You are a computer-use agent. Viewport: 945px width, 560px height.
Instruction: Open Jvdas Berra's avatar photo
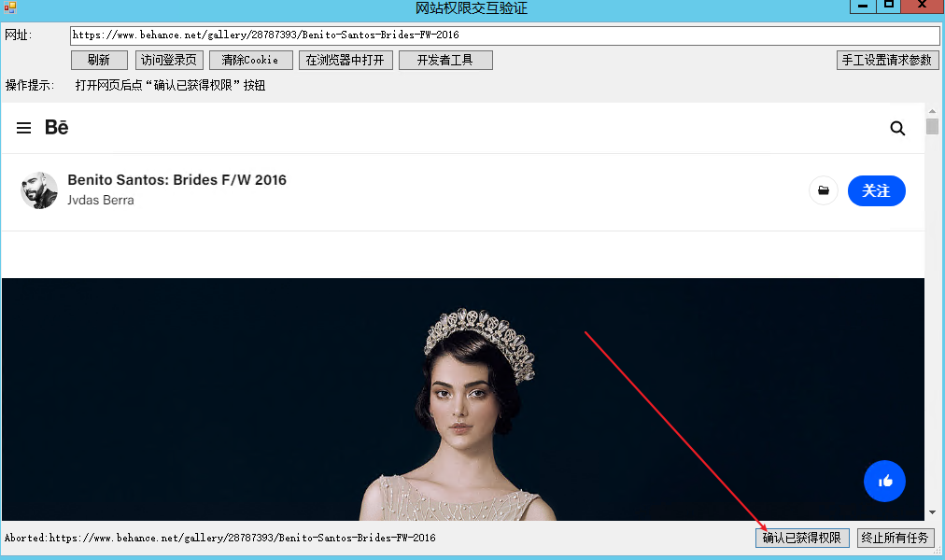(39, 190)
